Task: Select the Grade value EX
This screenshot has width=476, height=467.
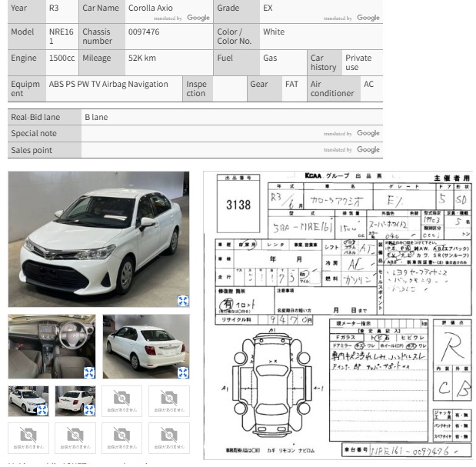Action: pyautogui.click(x=268, y=8)
